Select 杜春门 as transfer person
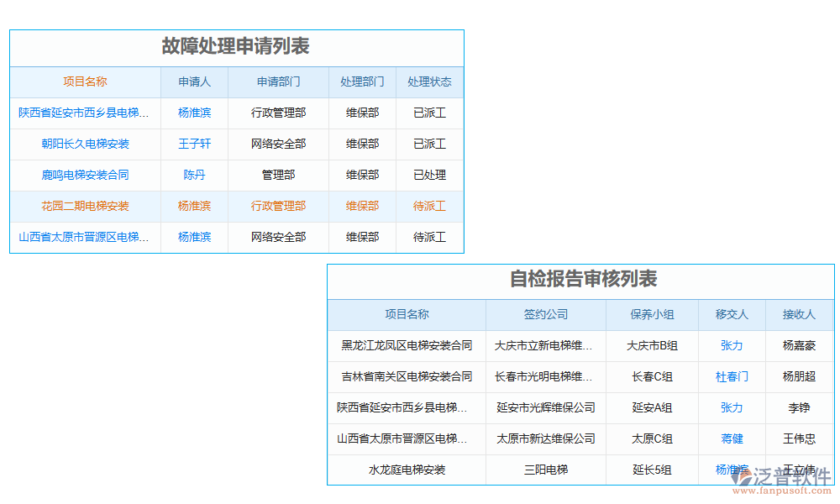Screen dimensions: 840x504 coord(731,376)
